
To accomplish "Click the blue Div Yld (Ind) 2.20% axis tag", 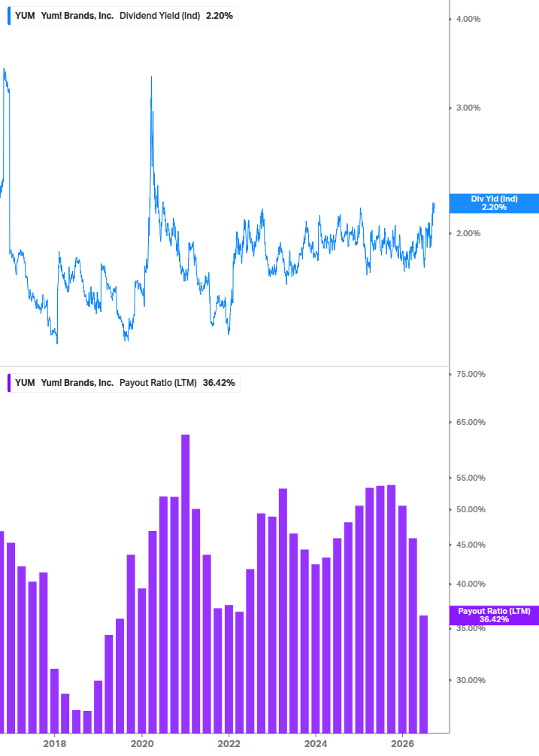I will (x=494, y=203).
